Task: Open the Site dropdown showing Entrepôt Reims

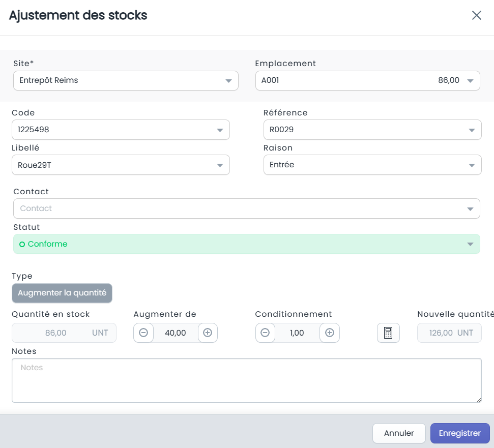Action: (126, 80)
